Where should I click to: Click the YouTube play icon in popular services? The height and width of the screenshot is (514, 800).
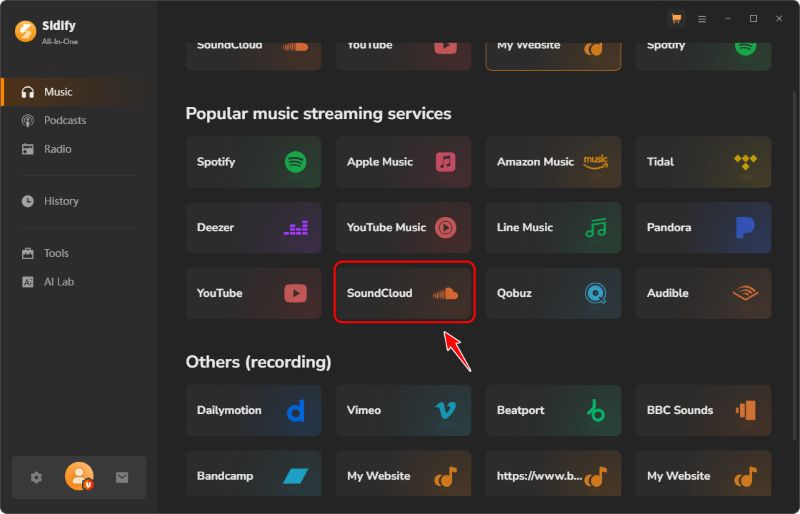(x=295, y=293)
